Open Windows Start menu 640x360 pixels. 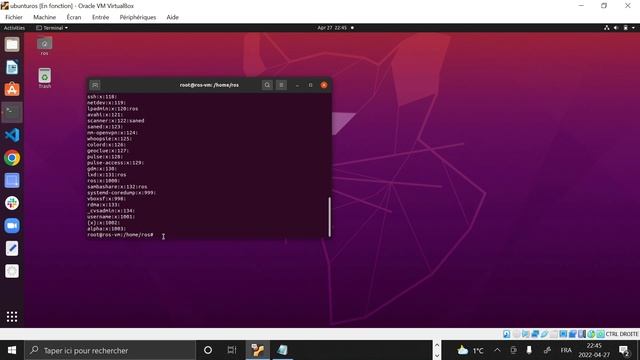(x=12, y=350)
